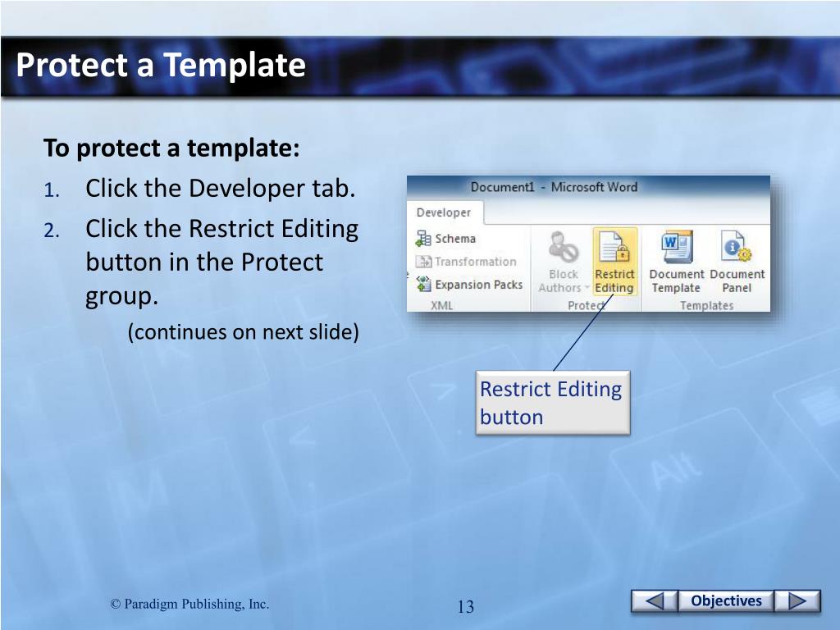Click the Transformation icon in XML group

coord(423,262)
